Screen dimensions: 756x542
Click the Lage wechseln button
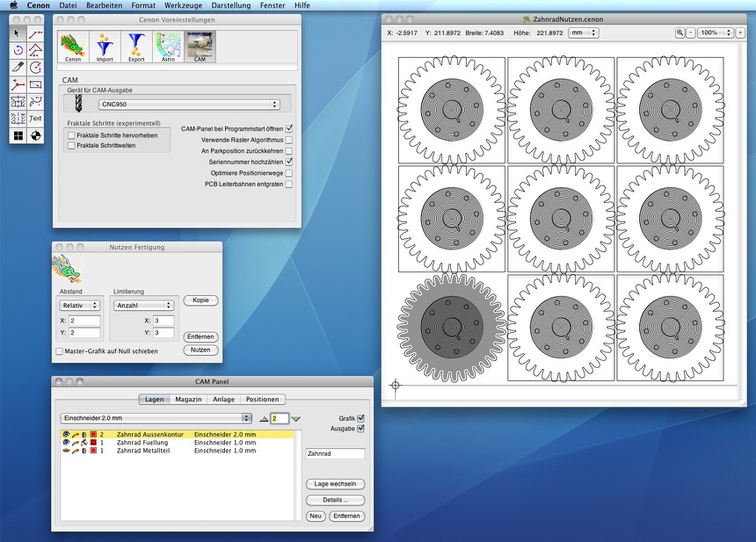point(335,484)
